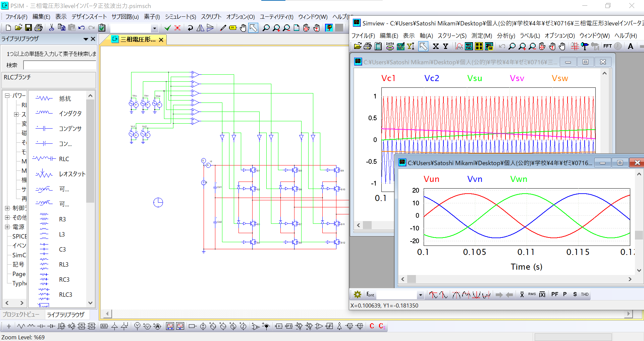Click the Add Text 'A' icon

coord(630,46)
